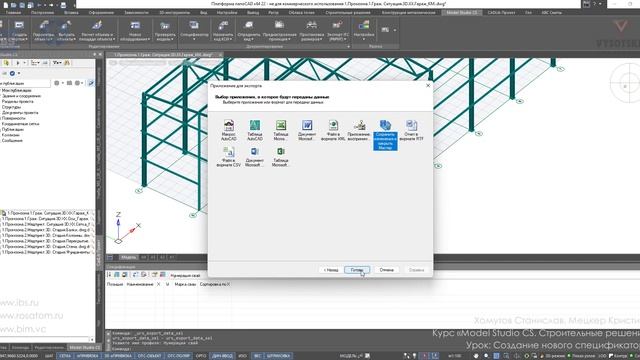Toggle ОТС-ПОЛЯР polar tracking

pyautogui.click(x=178, y=356)
